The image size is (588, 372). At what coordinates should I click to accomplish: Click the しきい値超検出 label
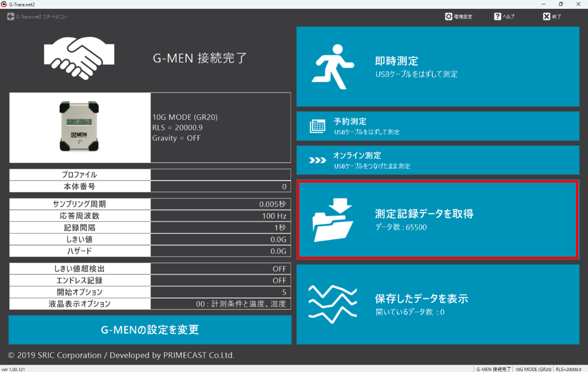click(80, 269)
